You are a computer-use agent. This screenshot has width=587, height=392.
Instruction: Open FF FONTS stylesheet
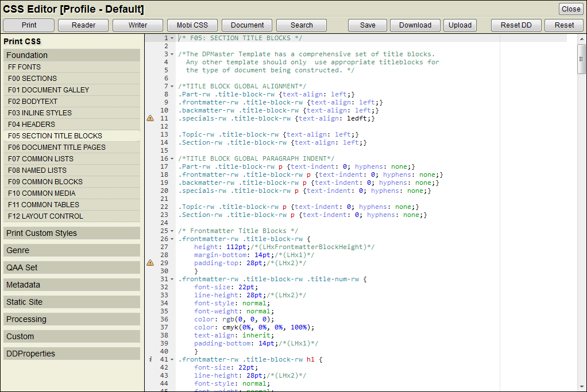coord(72,67)
